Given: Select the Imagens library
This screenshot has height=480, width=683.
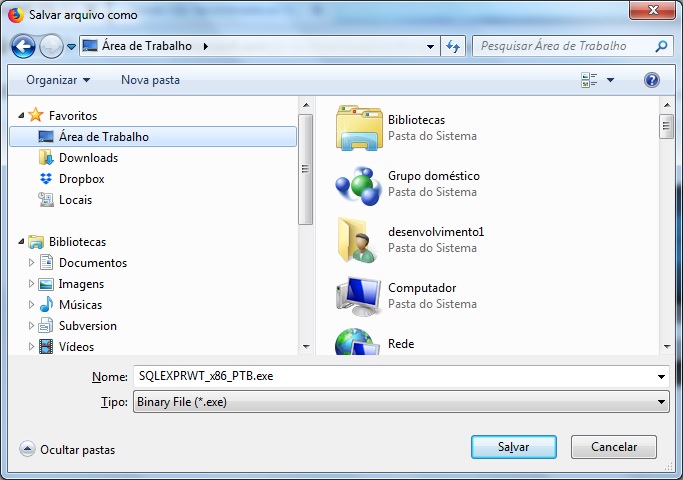Looking at the screenshot, I should click(81, 284).
